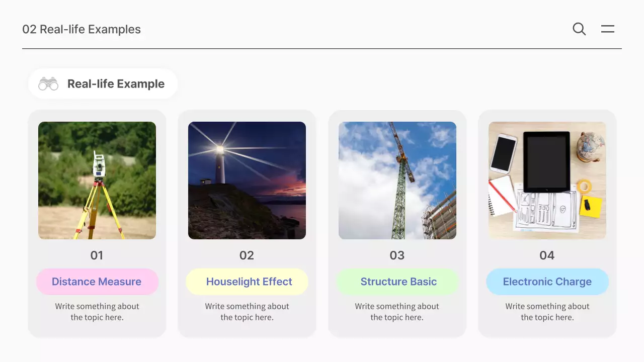Click the number 02 text

[x=247, y=255]
